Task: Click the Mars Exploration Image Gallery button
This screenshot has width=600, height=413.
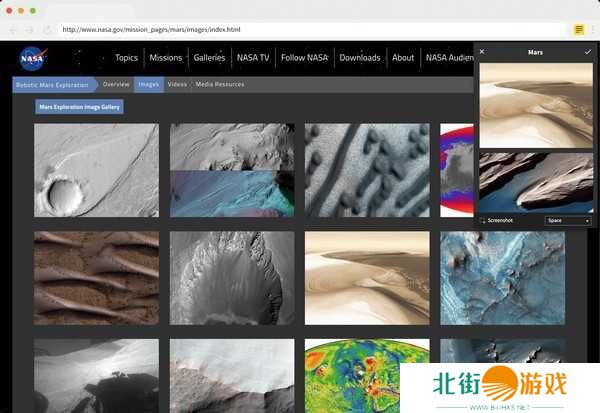Action: (x=79, y=106)
